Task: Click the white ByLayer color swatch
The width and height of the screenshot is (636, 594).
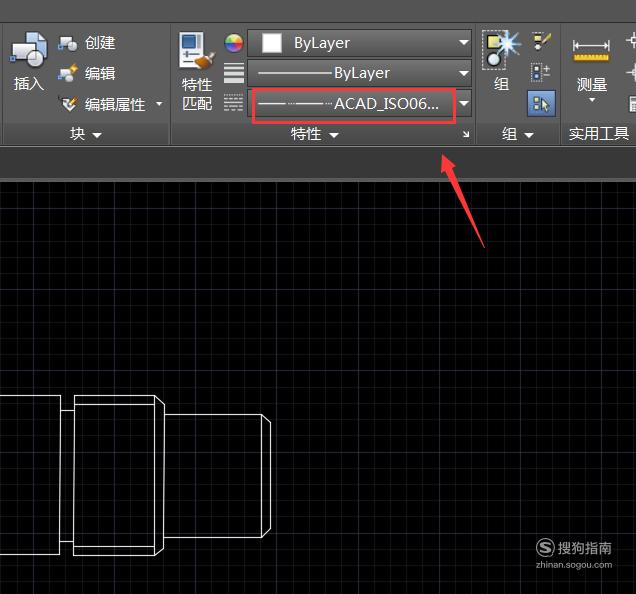Action: (x=272, y=43)
